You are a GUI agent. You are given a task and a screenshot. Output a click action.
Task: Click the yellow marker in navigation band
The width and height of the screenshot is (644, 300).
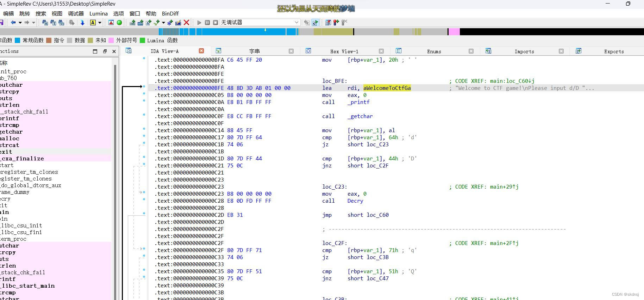click(265, 30)
